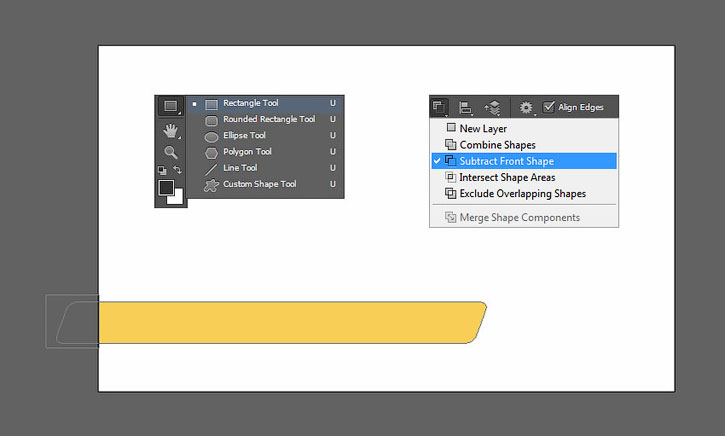The height and width of the screenshot is (436, 725).
Task: Reset to default foreground and background colors
Action: tap(162, 170)
